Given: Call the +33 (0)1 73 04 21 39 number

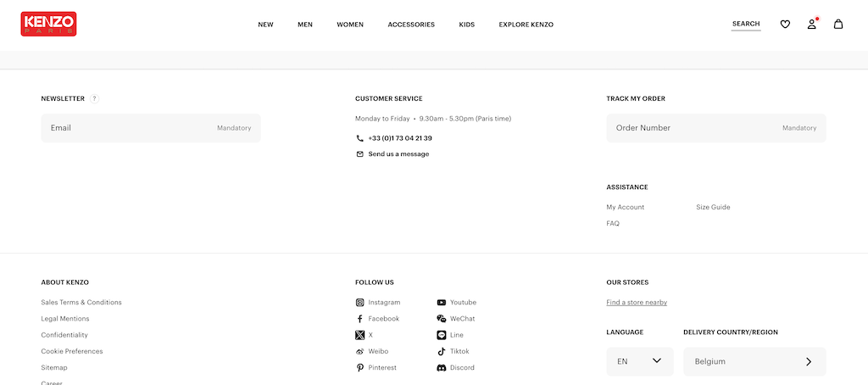Looking at the screenshot, I should [x=400, y=138].
